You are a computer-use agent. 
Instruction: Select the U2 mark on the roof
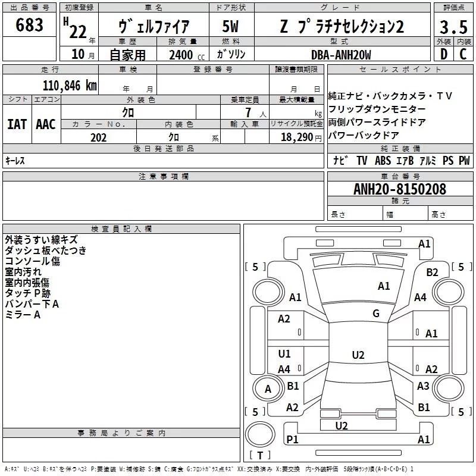click(x=358, y=355)
